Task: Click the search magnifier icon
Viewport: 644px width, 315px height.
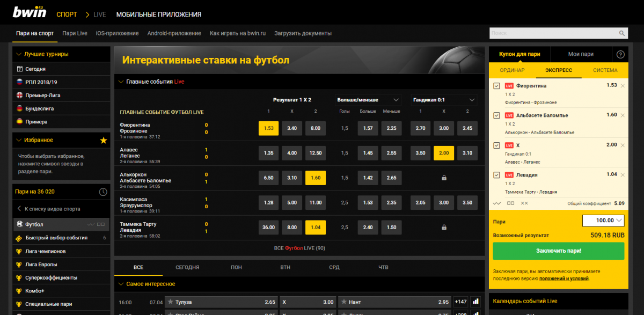Action: tap(622, 33)
